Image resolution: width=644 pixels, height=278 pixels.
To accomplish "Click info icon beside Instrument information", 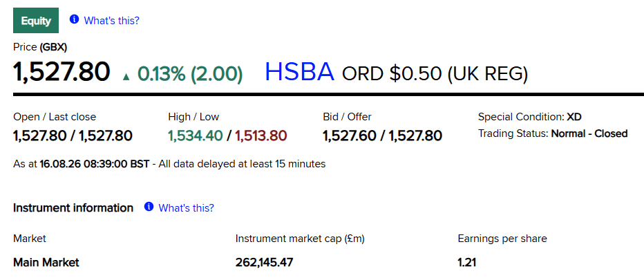I will [x=149, y=207].
